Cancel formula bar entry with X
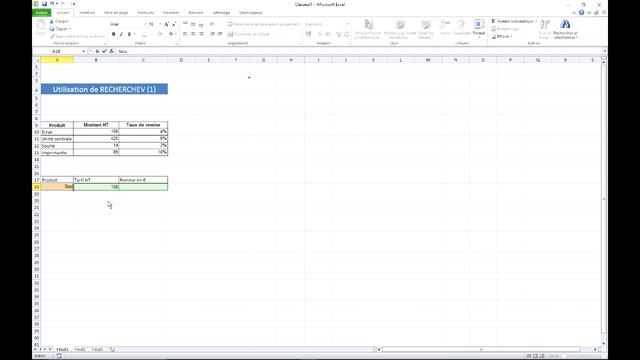640x360 pixels. click(x=97, y=51)
